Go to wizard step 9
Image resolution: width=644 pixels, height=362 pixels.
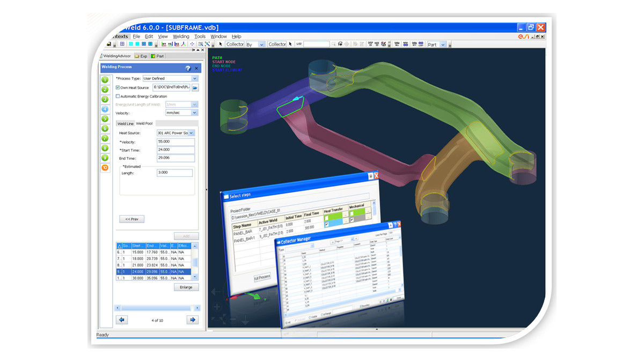click(x=105, y=158)
